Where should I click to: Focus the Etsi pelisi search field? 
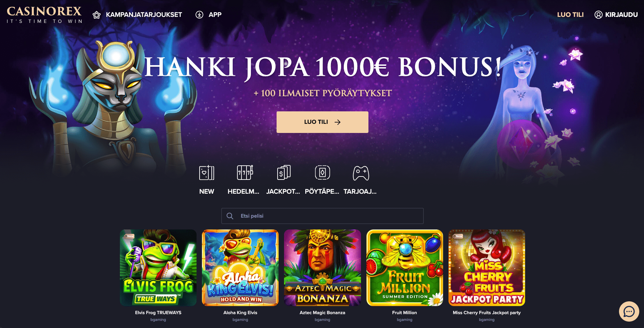pos(322,216)
